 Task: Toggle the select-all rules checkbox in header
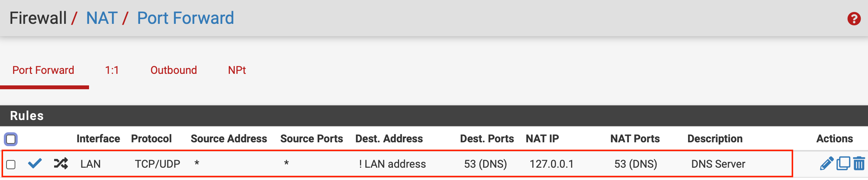coord(11,139)
